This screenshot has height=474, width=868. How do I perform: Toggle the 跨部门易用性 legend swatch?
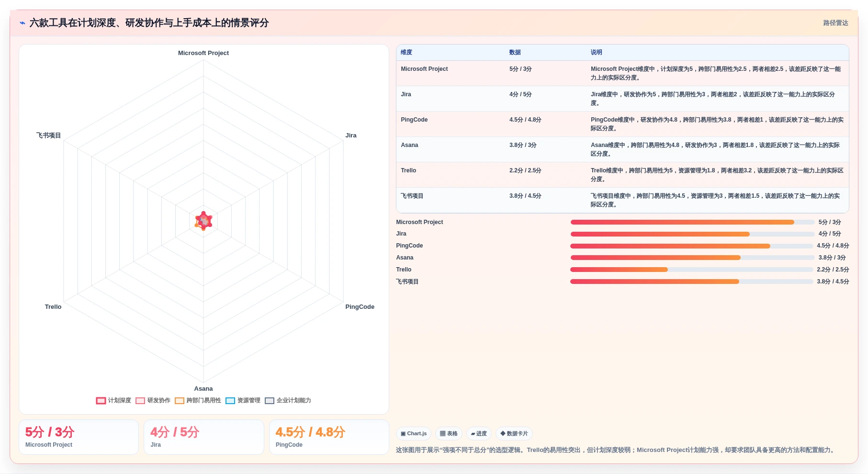coord(179,401)
